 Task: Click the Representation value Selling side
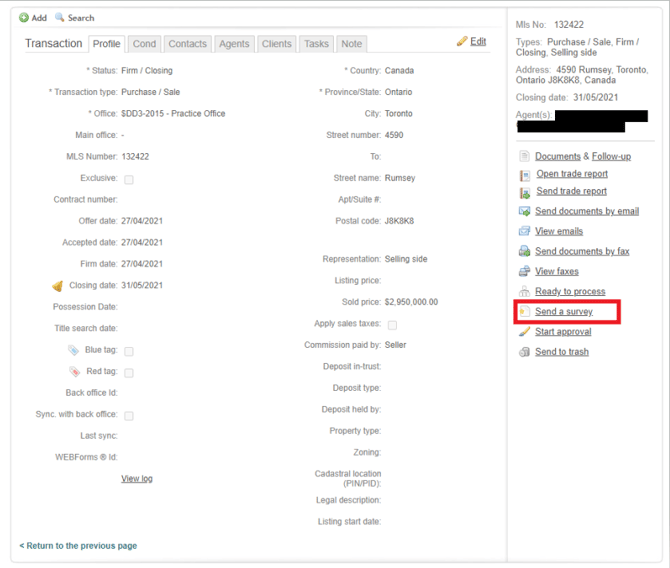[406, 259]
